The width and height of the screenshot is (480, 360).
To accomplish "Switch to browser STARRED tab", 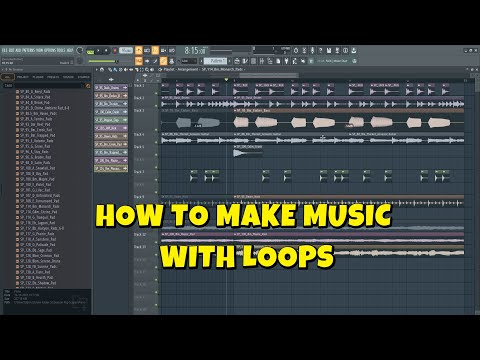I will [x=84, y=77].
